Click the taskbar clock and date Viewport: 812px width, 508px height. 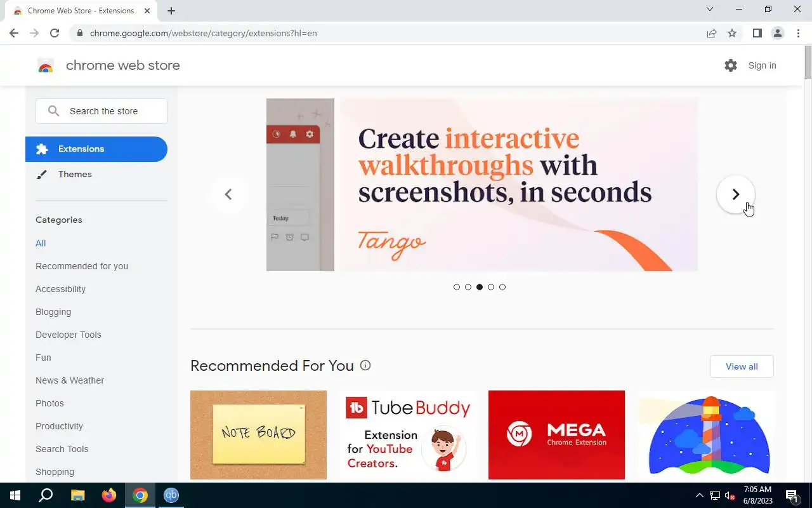757,495
